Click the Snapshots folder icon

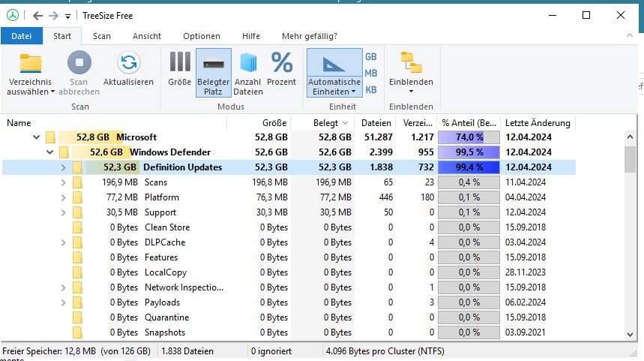77,332
